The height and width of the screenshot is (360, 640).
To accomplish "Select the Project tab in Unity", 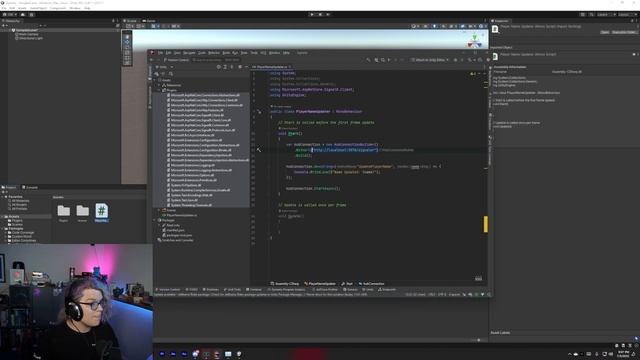I will [x=9, y=187].
